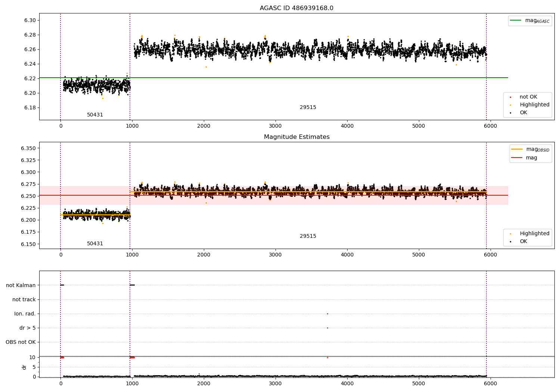
Task: Click the 'not OK' legend entry in top plot
Action: tap(528, 97)
